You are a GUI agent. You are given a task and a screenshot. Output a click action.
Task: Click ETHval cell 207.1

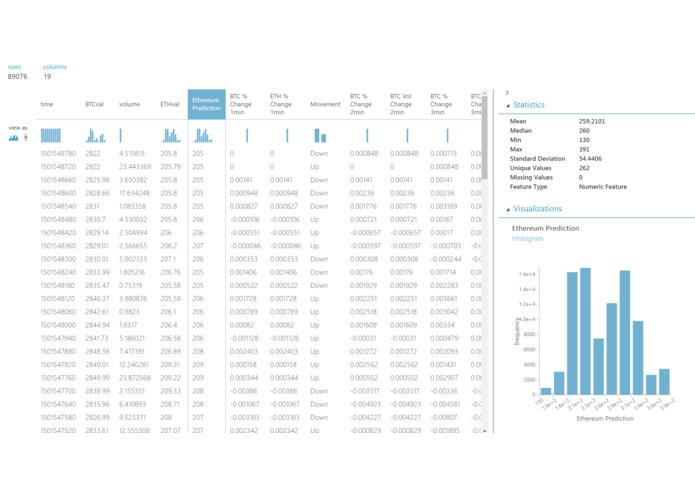[168, 259]
